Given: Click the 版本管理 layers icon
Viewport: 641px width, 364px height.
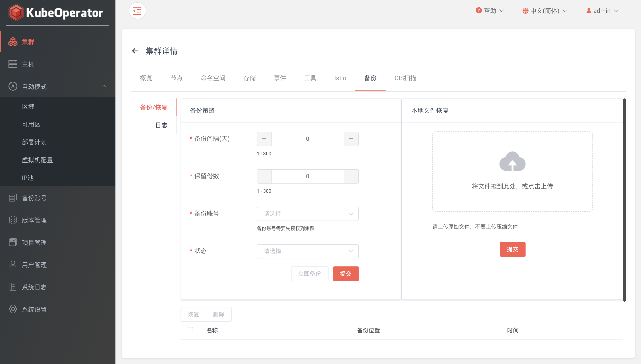Looking at the screenshot, I should coord(13,220).
